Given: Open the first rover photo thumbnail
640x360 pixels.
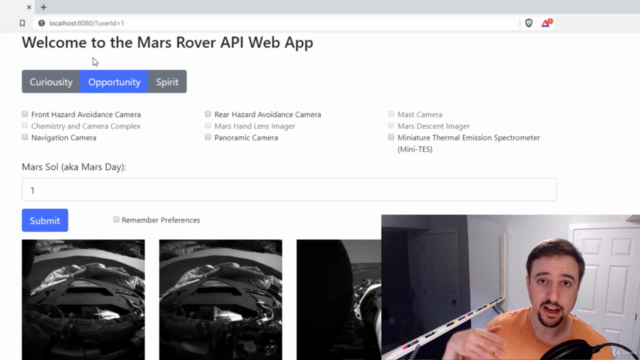Looking at the screenshot, I should click(x=83, y=300).
